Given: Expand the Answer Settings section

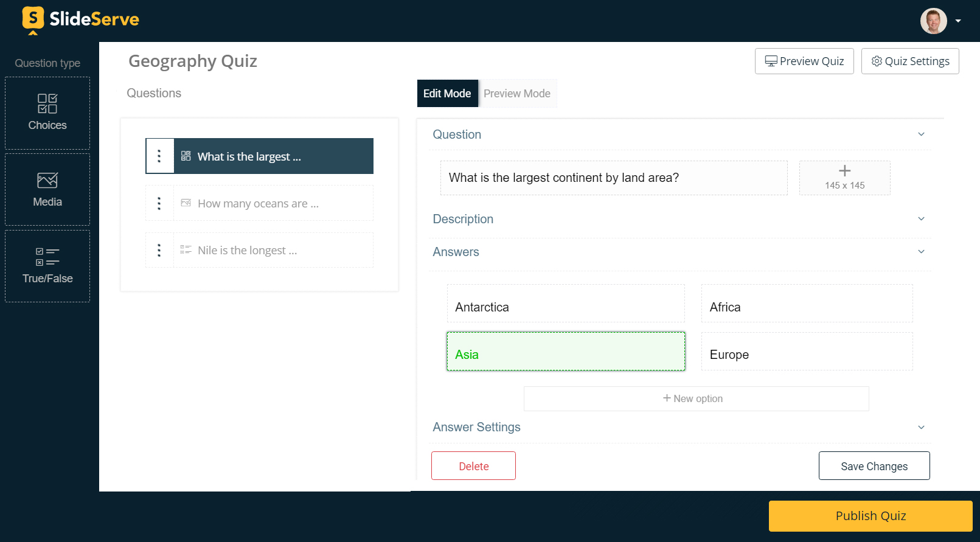Looking at the screenshot, I should (921, 427).
